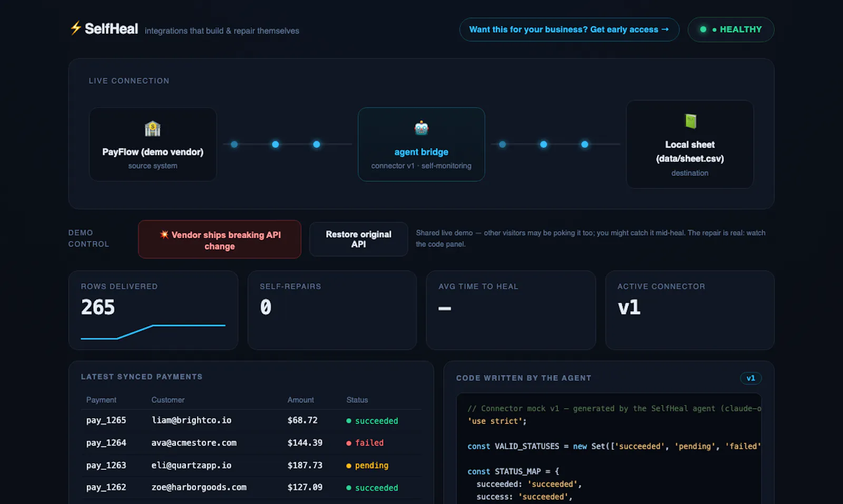Screen dimensions: 843x504
Task: Click customer zoe@harborgoods.com
Action: (199, 488)
